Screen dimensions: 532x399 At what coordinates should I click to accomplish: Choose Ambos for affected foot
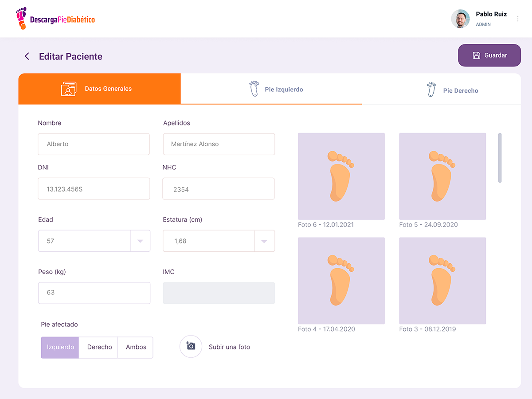pyautogui.click(x=136, y=347)
